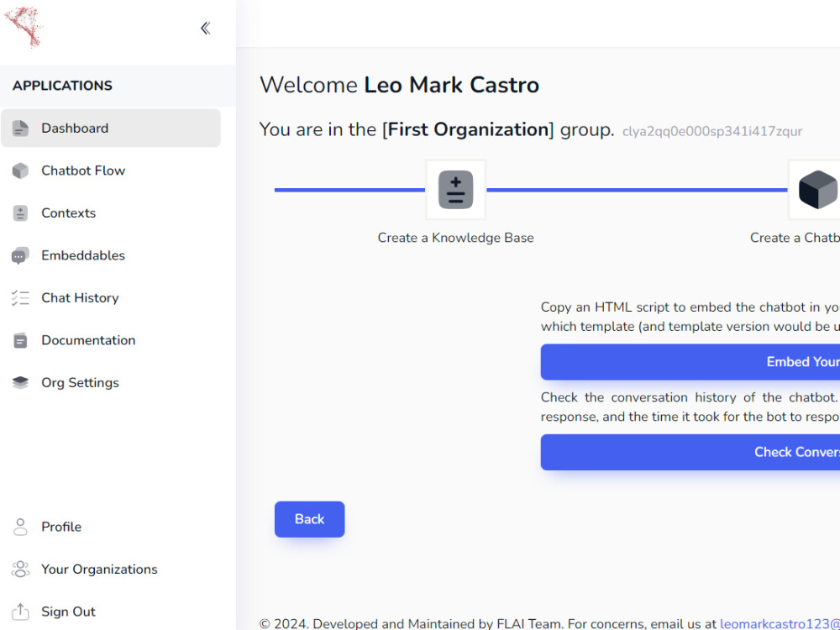This screenshot has width=840, height=630.
Task: Click the Embeddables chat bubble icon
Action: pyautogui.click(x=20, y=255)
